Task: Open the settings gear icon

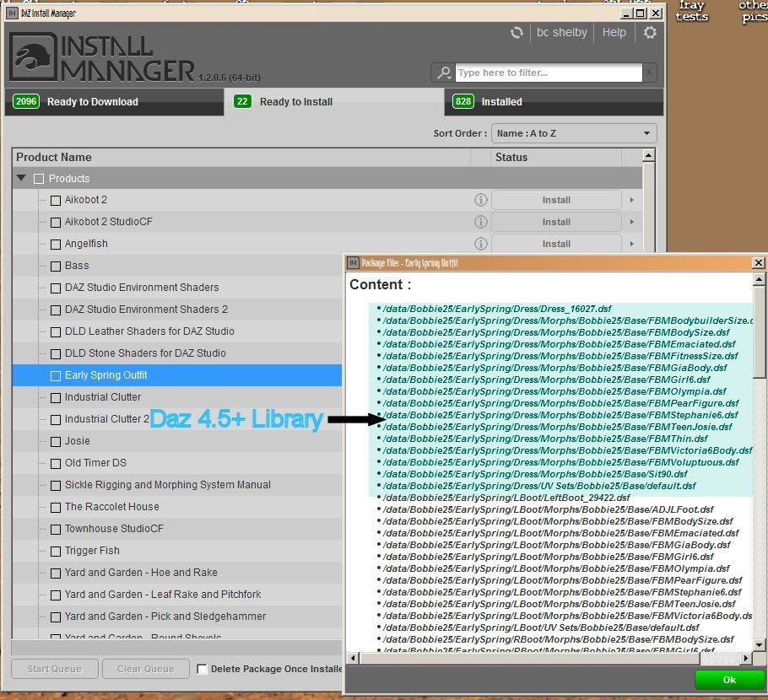Action: [650, 33]
